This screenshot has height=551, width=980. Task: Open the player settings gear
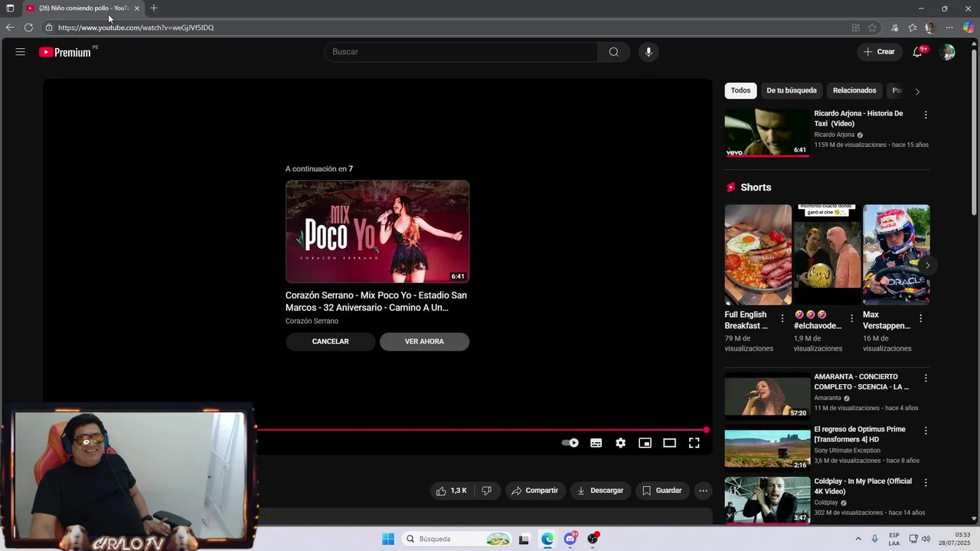click(620, 443)
